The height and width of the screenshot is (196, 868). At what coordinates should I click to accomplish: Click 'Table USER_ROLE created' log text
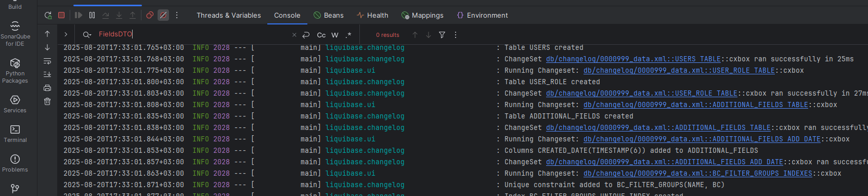point(552,82)
